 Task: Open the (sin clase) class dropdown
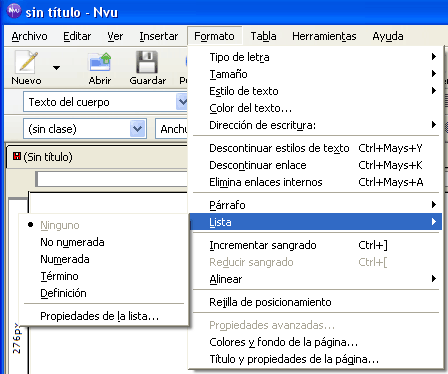tap(85, 129)
